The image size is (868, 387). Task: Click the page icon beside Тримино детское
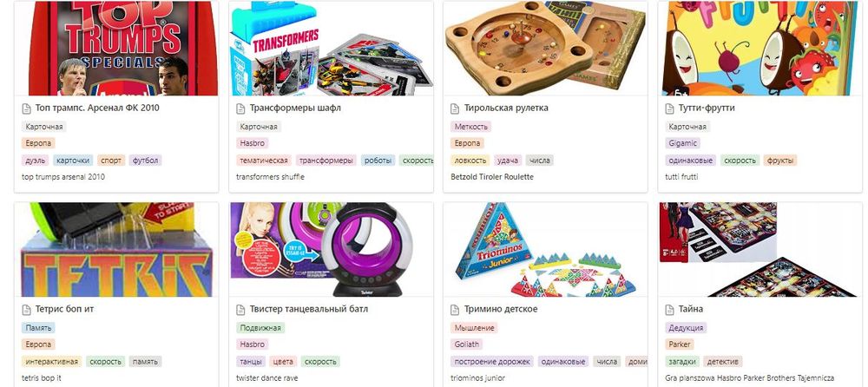click(455, 310)
